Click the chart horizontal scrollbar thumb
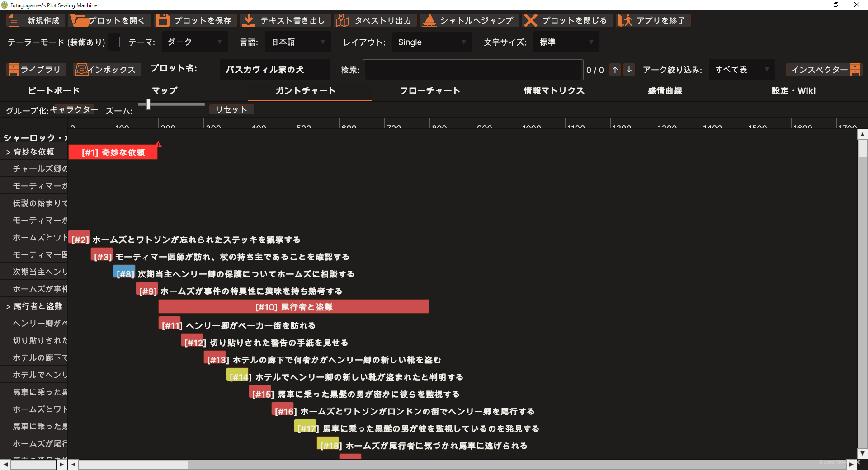Viewport: 868px width, 470px height. [x=133, y=465]
